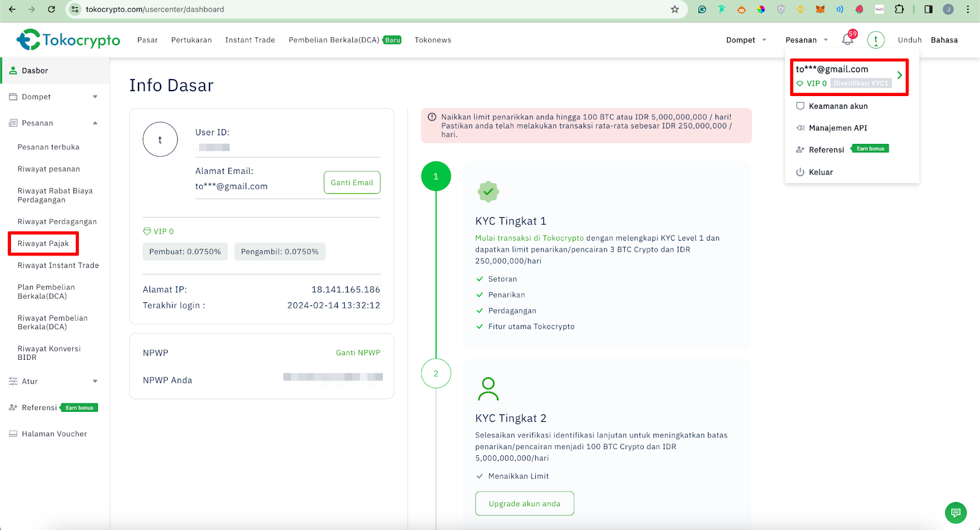Open Riwayat Pajak

point(43,244)
